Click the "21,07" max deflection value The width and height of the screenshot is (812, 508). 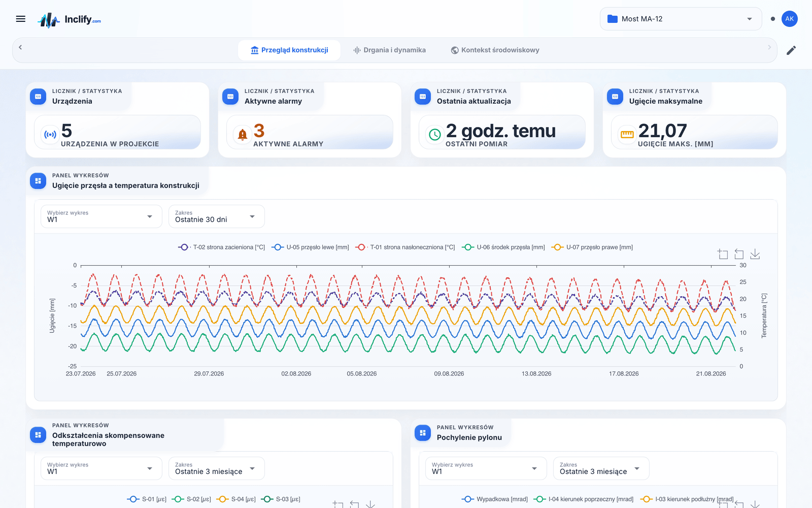(663, 131)
